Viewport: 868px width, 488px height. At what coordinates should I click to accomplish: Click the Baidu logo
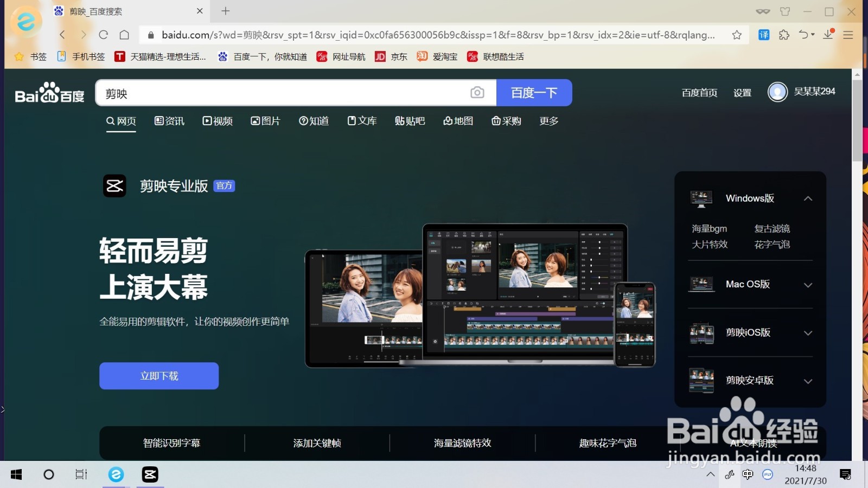coord(49,93)
